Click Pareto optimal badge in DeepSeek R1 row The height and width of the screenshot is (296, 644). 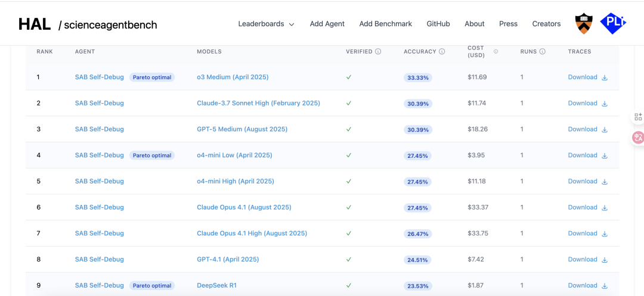coord(153,285)
